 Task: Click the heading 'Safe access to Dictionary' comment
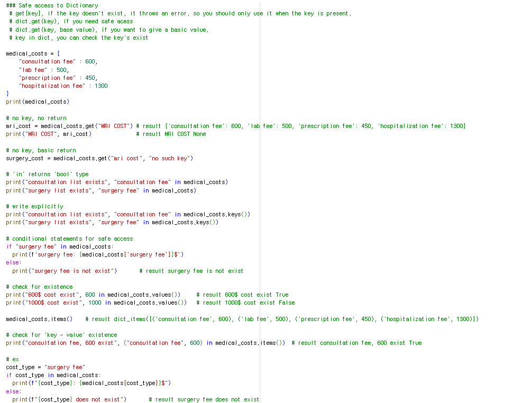tap(52, 5)
